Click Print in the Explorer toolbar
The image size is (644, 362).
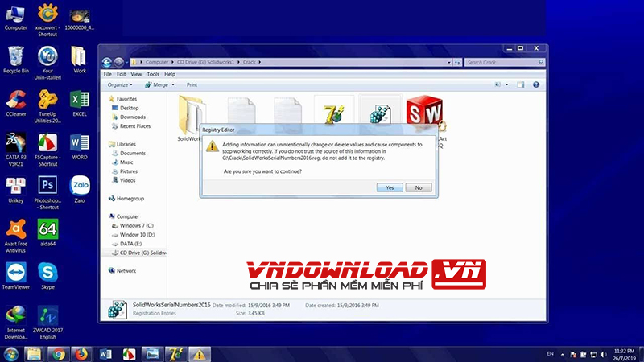192,85
